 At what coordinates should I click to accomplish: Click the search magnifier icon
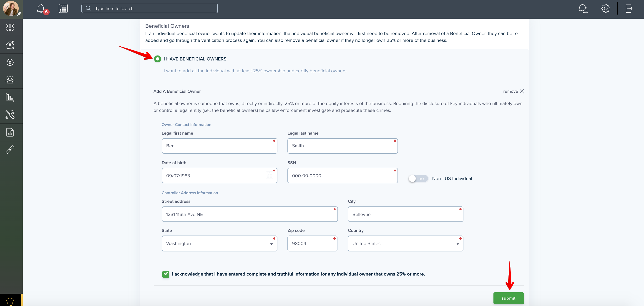click(x=88, y=8)
